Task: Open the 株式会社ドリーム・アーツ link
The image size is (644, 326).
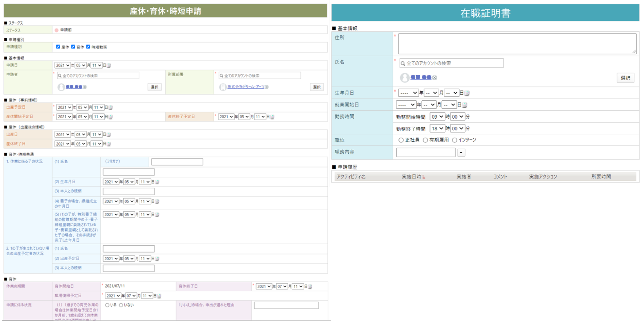Action: 246,87
